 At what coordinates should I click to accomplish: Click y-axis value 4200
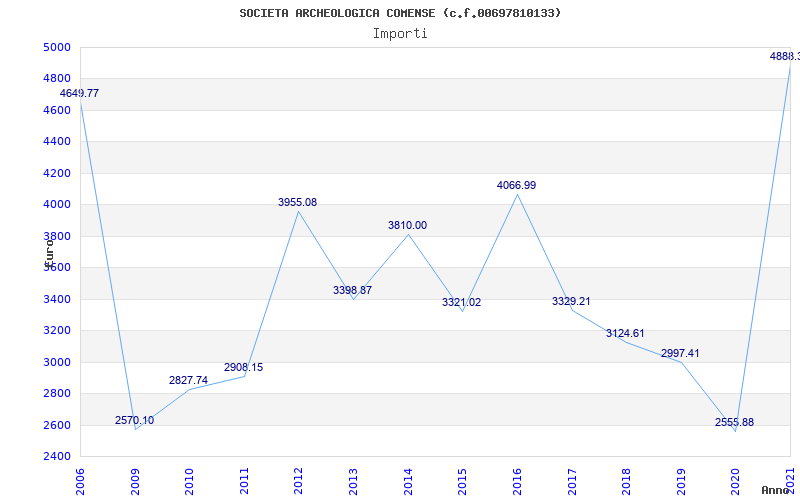click(56, 173)
